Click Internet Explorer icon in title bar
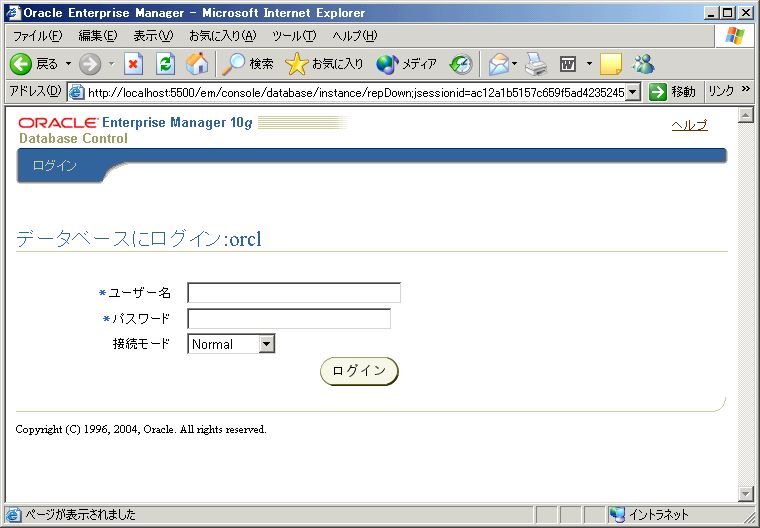 click(x=13, y=12)
